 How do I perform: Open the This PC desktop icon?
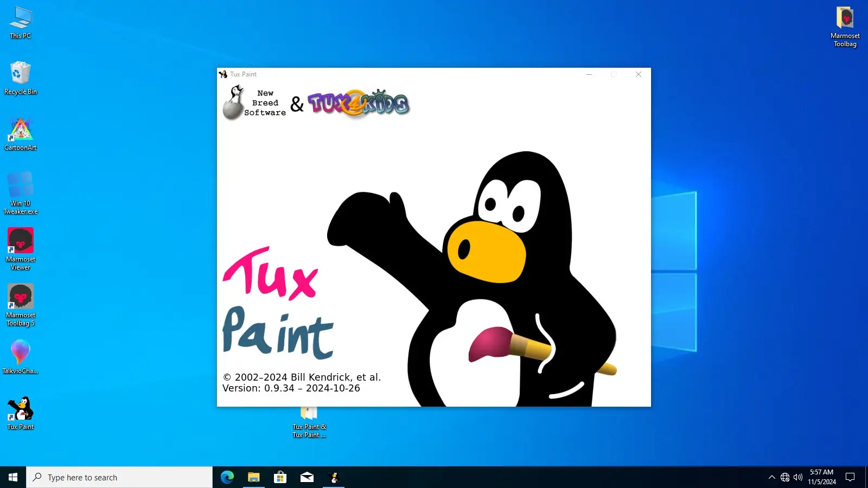point(21,23)
